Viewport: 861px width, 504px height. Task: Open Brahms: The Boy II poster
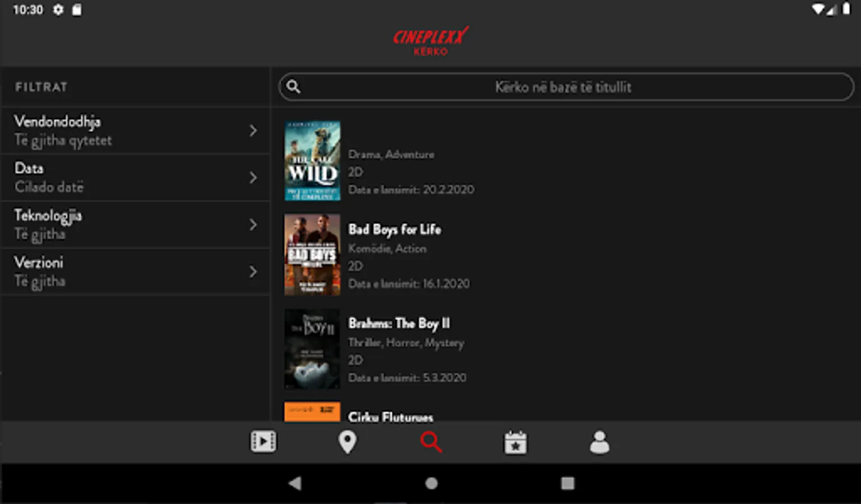pyautogui.click(x=312, y=348)
